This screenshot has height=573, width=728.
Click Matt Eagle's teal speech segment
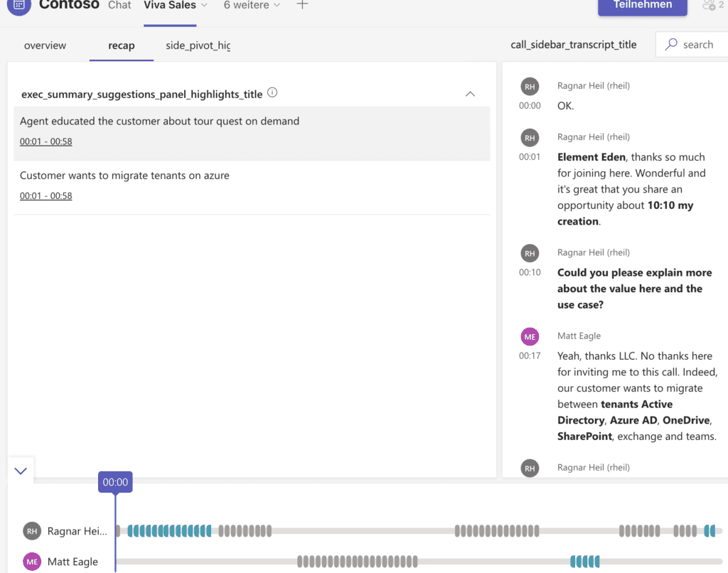pos(585,562)
